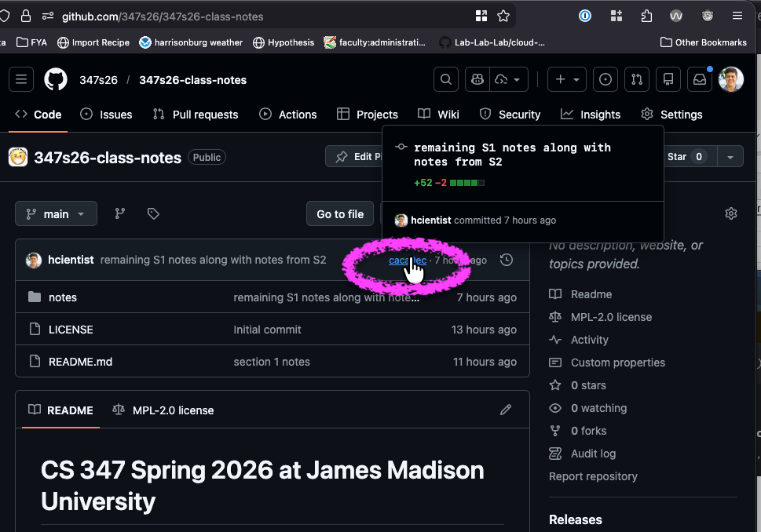Open Other Bookmarks folder
Screen dimensions: 761x532
(x=704, y=42)
